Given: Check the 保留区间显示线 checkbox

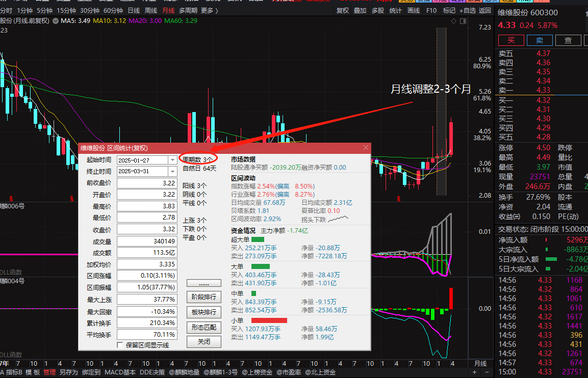Looking at the screenshot, I should [x=120, y=345].
